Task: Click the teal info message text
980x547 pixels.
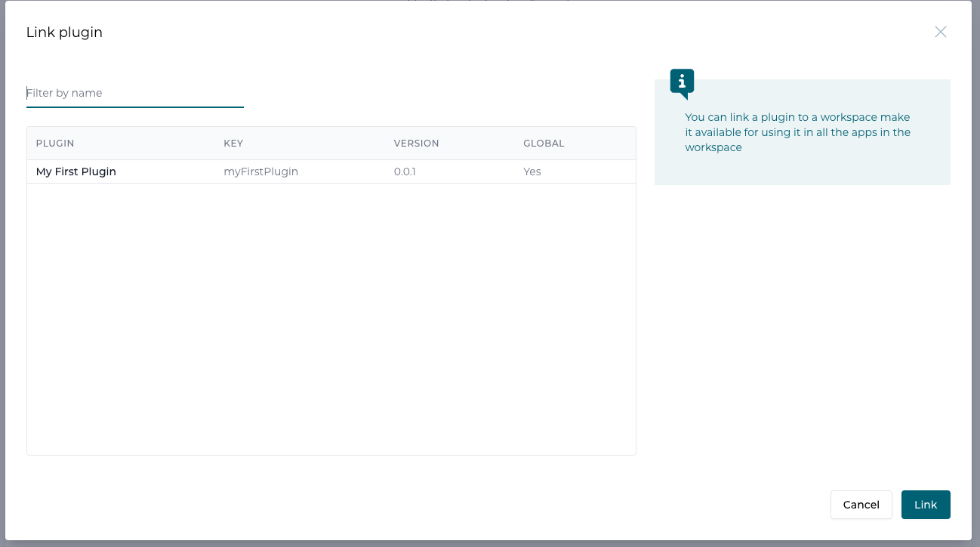Action: [796, 132]
